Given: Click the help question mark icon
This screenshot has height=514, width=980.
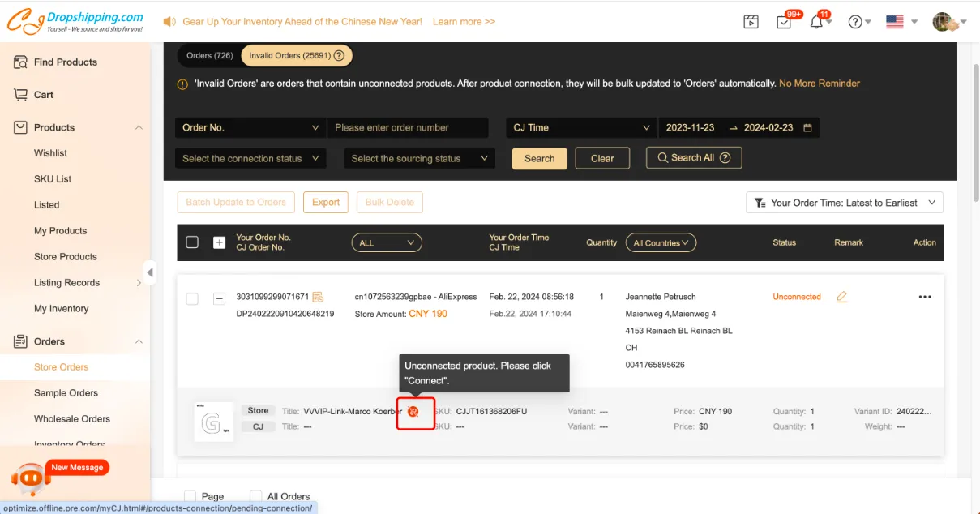Looking at the screenshot, I should [854, 22].
